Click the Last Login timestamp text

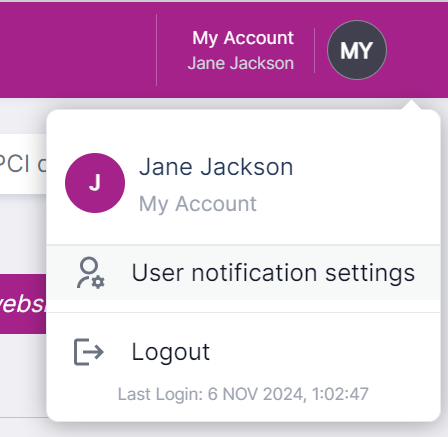(x=243, y=394)
